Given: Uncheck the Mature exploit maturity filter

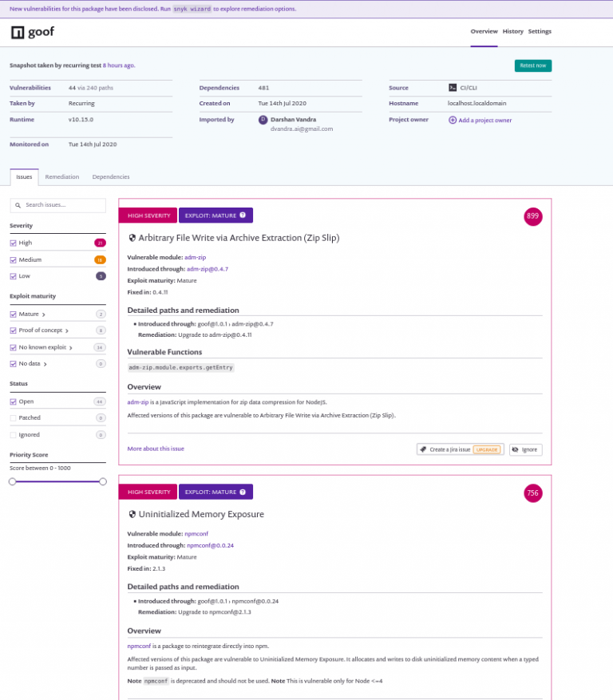Looking at the screenshot, I should 12,314.
